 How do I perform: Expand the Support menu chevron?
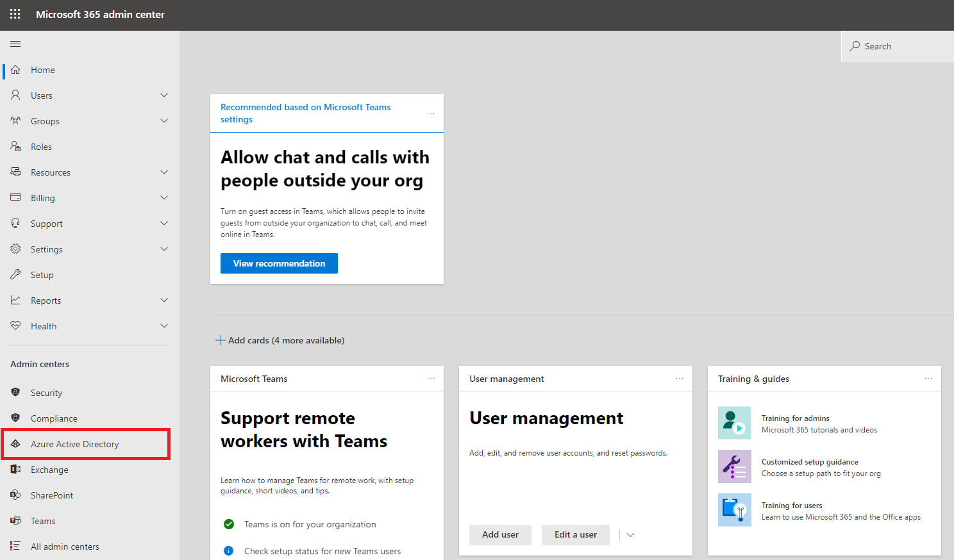point(164,224)
